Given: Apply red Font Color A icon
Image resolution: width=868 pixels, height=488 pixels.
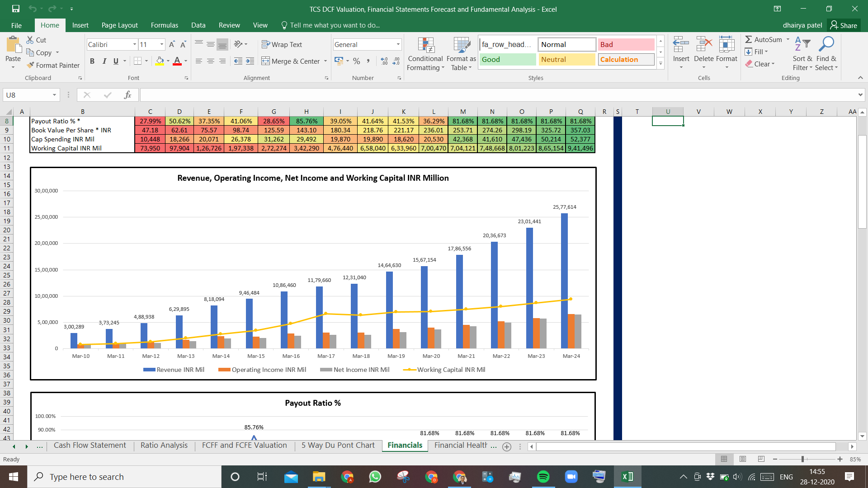Looking at the screenshot, I should (x=177, y=61).
